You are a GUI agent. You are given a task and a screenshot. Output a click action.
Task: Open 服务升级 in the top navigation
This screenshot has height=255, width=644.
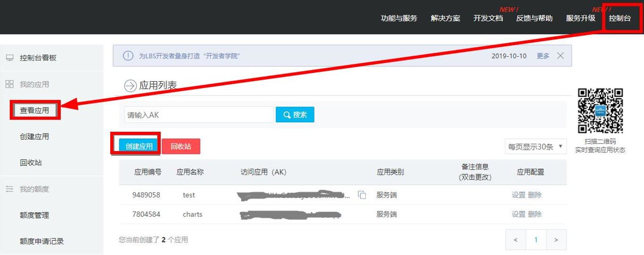click(581, 18)
